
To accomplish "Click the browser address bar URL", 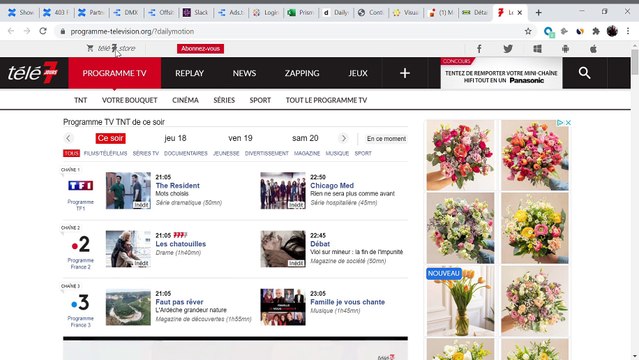I will pyautogui.click(x=132, y=31).
